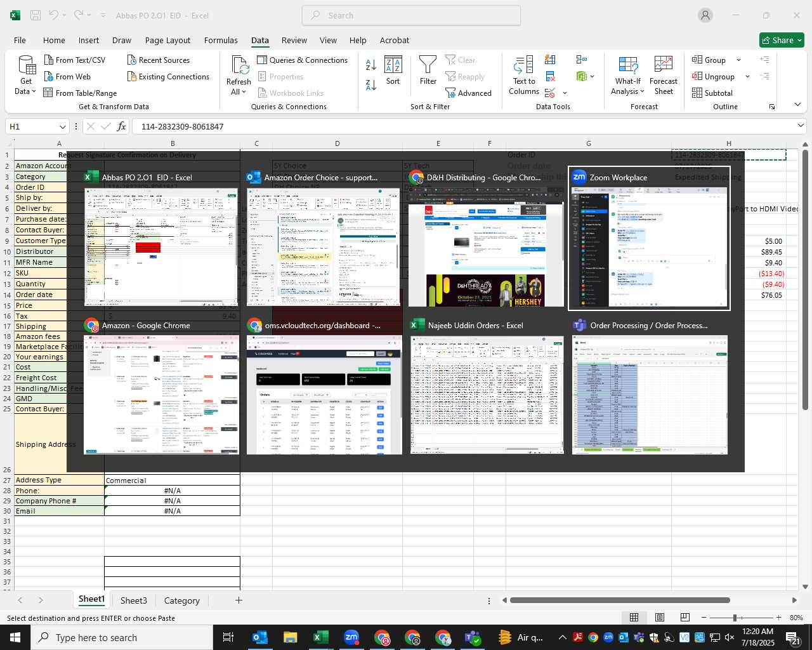Image resolution: width=812 pixels, height=650 pixels.
Task: Open the Sort dialog
Action: (393, 70)
